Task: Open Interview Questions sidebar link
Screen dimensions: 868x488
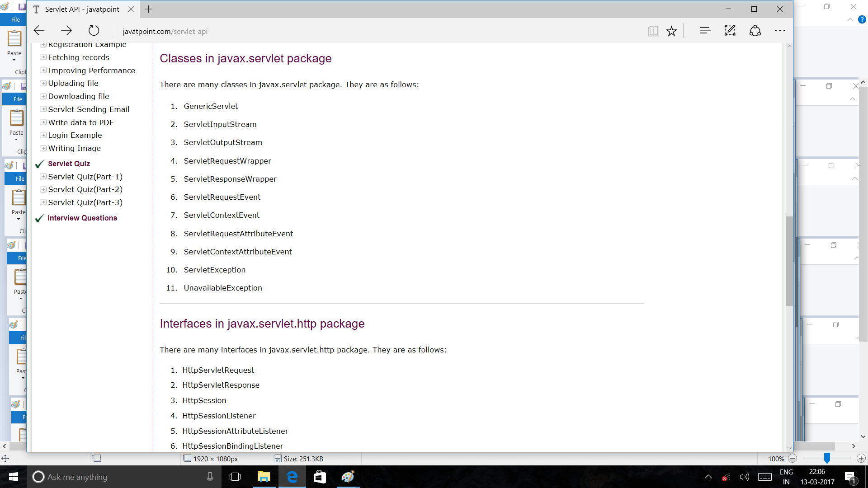Action: 82,218
